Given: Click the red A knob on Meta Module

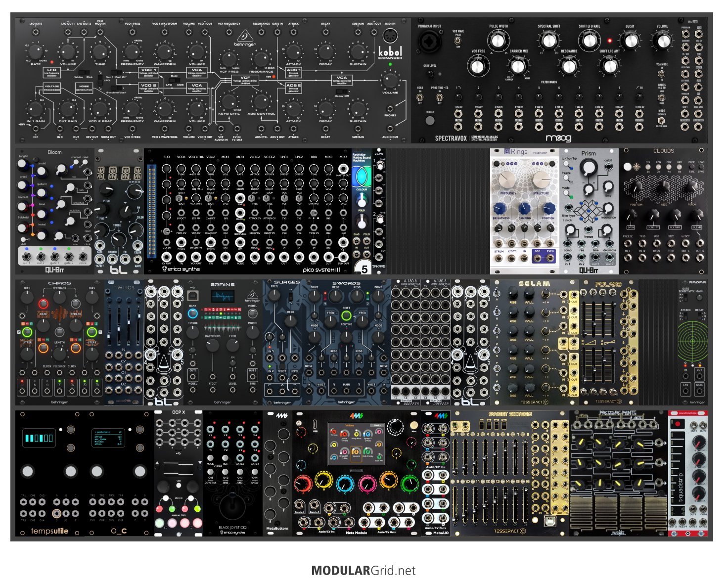Looking at the screenshot, I should (x=303, y=484).
